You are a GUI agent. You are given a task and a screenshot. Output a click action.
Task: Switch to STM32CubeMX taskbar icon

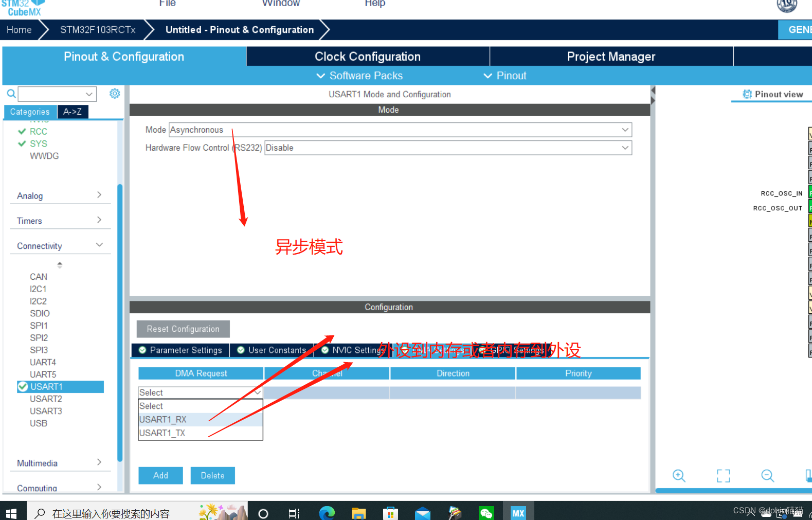coord(518,513)
